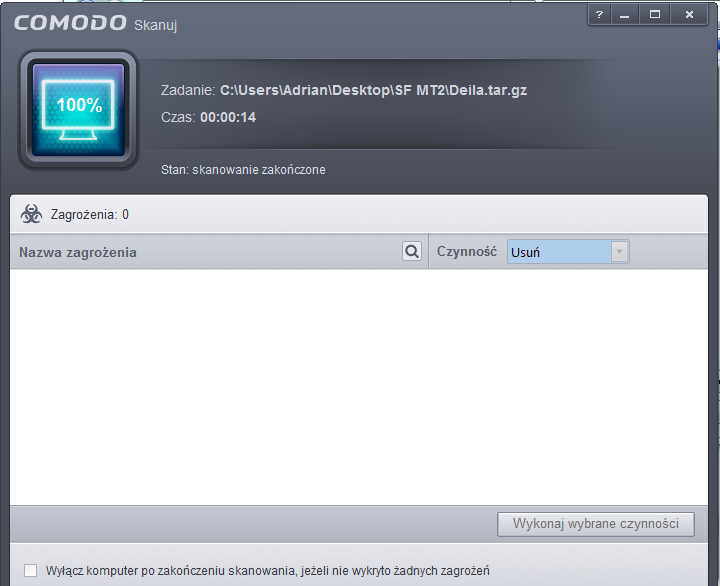The width and height of the screenshot is (720, 586).
Task: Click the Zagrożenia: 0 counter text
Action: [90, 214]
